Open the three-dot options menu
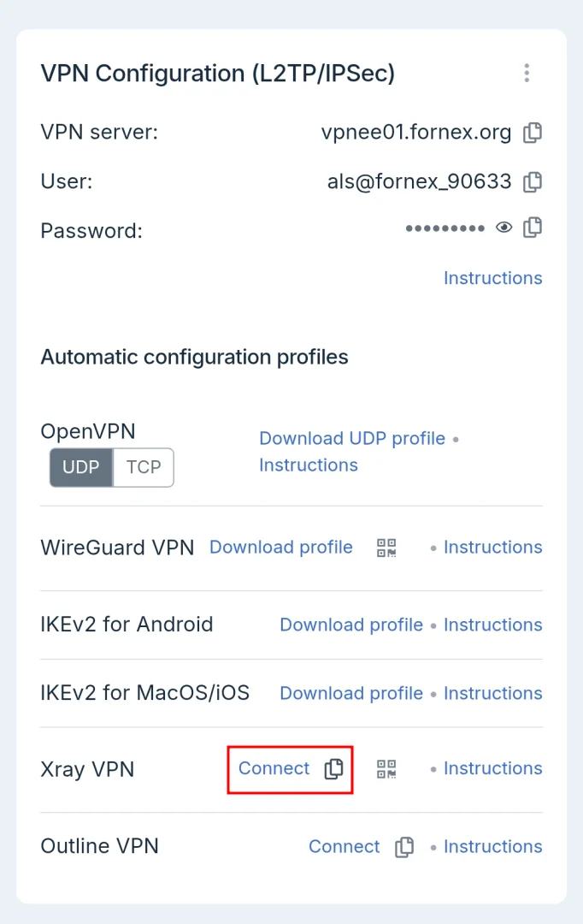 tap(527, 74)
